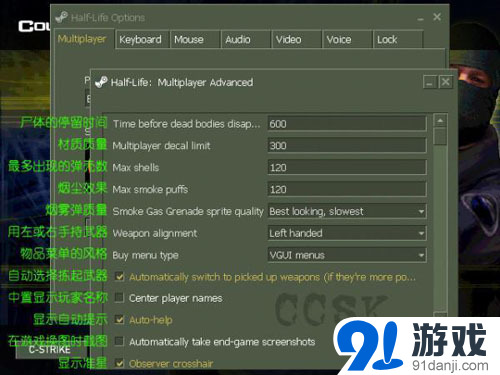Minimize the Half-Life Options window
The image size is (500, 375).
click(x=421, y=19)
